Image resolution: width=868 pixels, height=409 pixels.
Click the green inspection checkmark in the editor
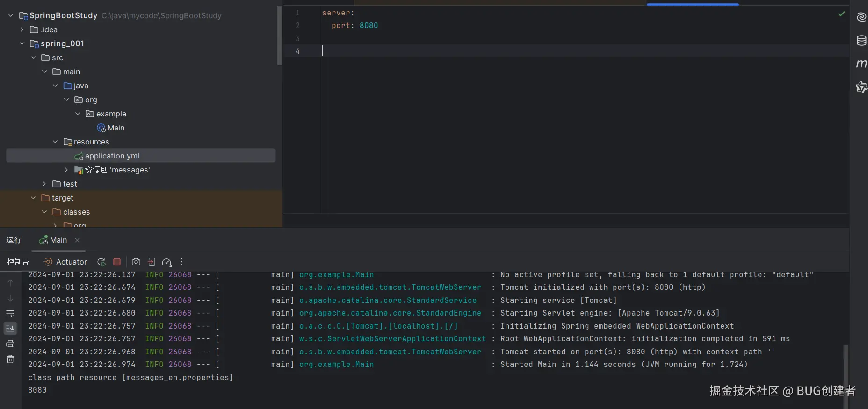tap(841, 14)
